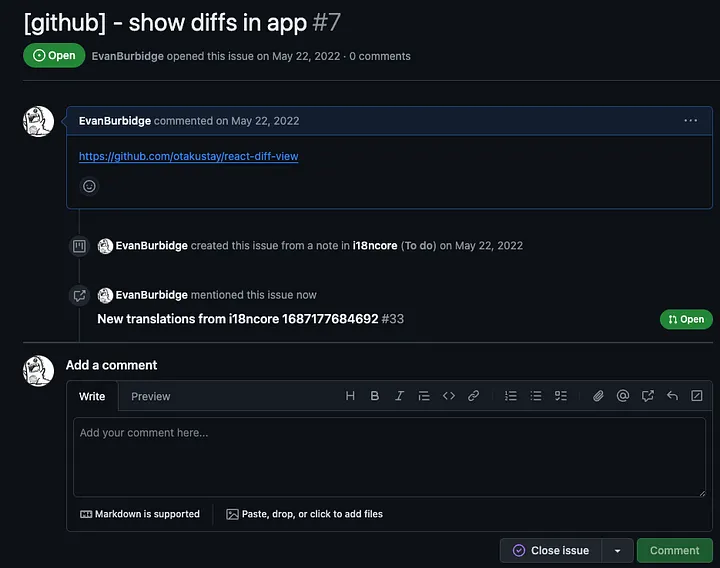Toggle bold formatting in comment toolbar

(x=375, y=396)
